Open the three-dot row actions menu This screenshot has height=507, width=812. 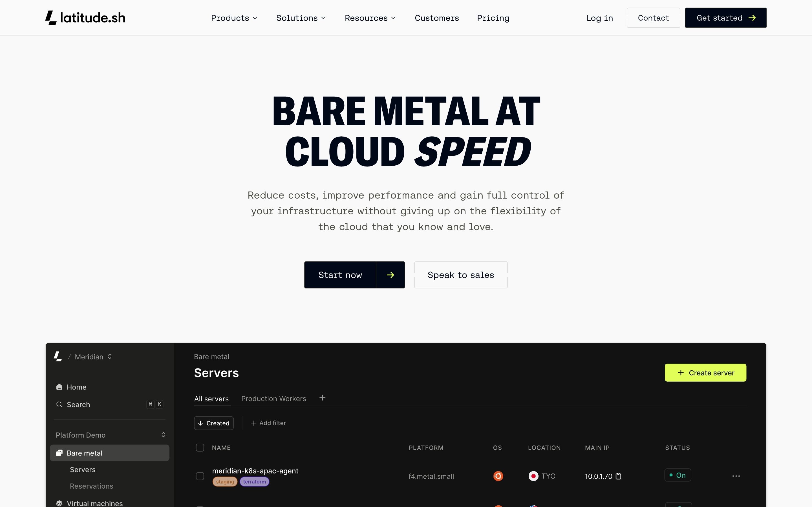(x=736, y=476)
